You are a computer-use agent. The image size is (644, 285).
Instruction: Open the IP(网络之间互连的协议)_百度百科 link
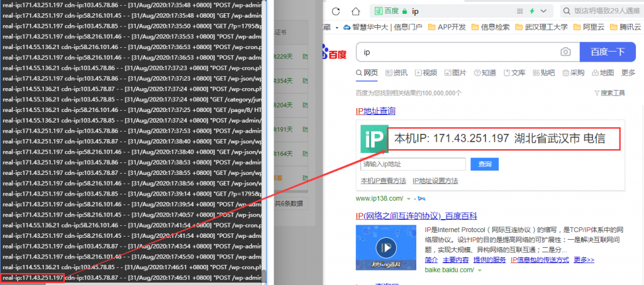pyautogui.click(x=416, y=216)
